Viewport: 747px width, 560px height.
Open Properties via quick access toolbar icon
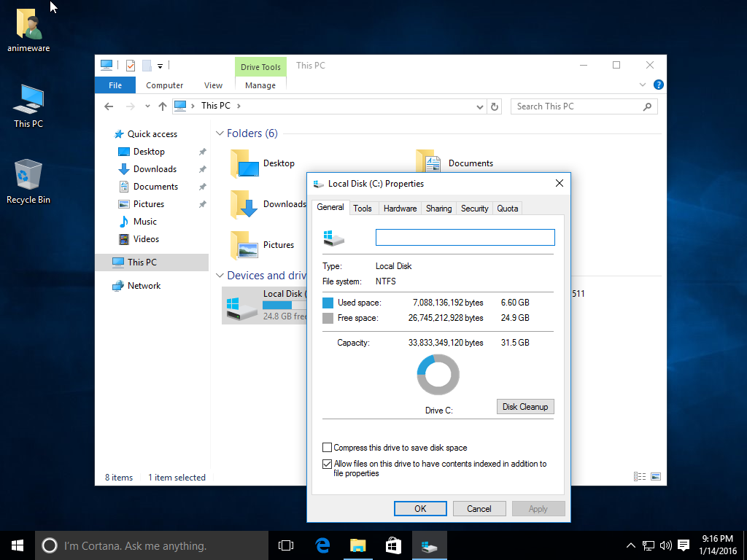[130, 65]
